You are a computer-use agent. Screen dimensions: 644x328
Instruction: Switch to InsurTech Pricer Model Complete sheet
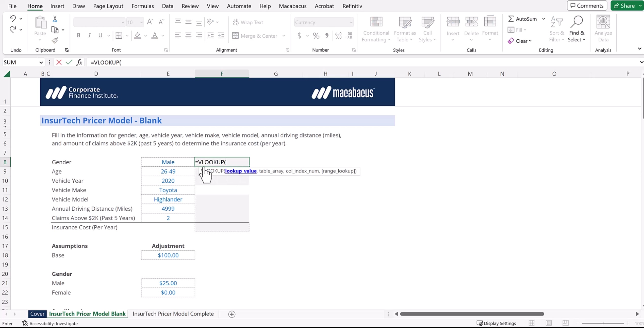coord(173,314)
